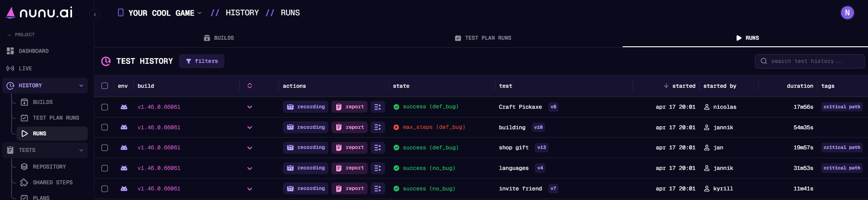This screenshot has height=200, width=868.
Task: Switch to the Test Plan Runs tab
Action: pos(483,38)
